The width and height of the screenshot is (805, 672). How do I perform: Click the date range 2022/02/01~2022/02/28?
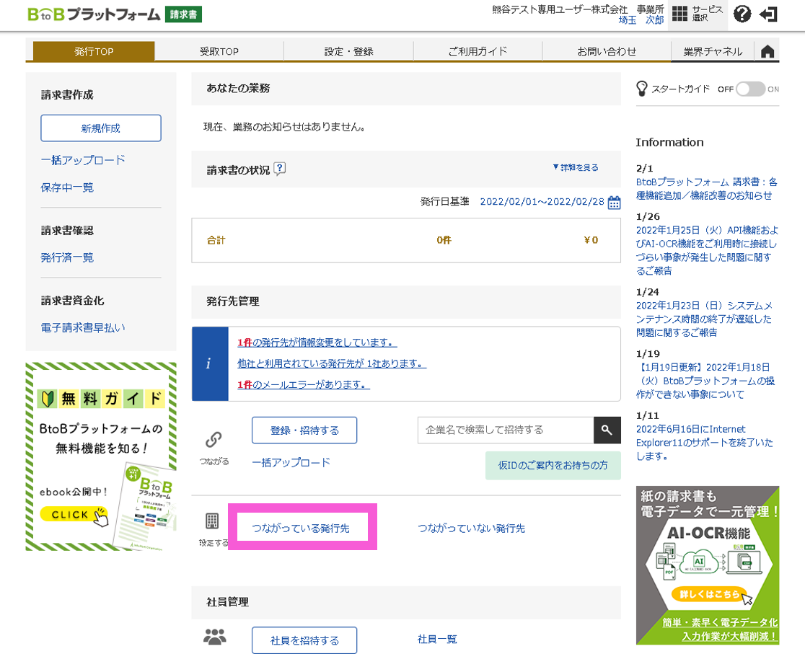click(x=542, y=202)
